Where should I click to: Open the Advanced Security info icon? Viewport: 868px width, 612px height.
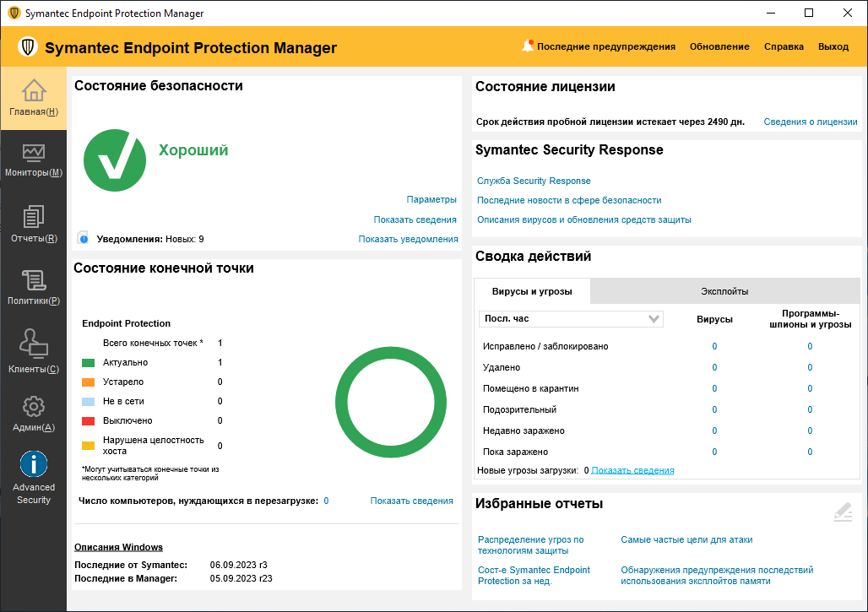pos(34,463)
